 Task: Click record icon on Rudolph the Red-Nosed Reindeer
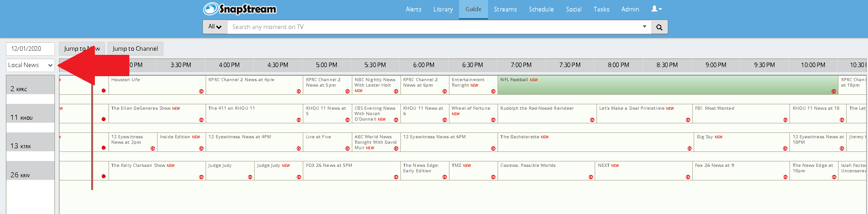pyautogui.click(x=592, y=120)
